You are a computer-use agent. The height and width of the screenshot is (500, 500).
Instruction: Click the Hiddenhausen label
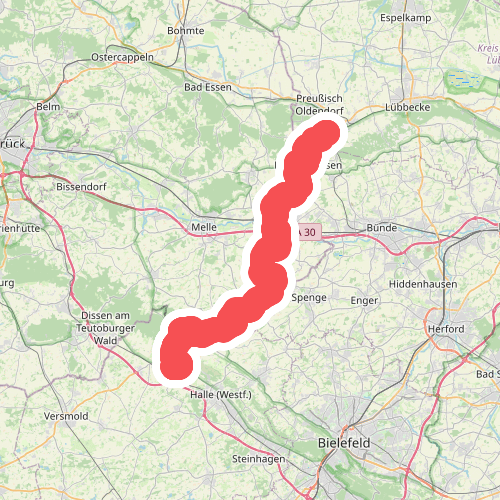(x=423, y=284)
